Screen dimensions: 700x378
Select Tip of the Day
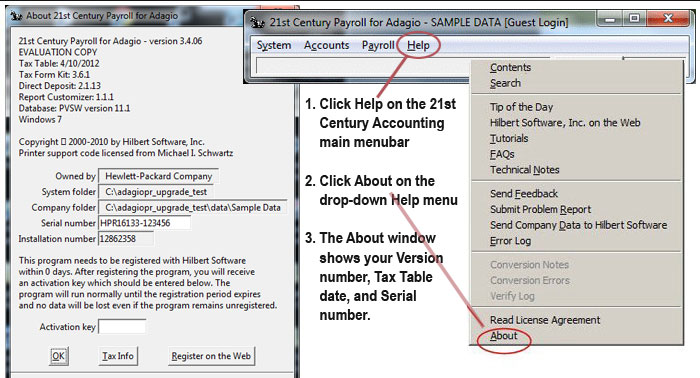pos(521,107)
